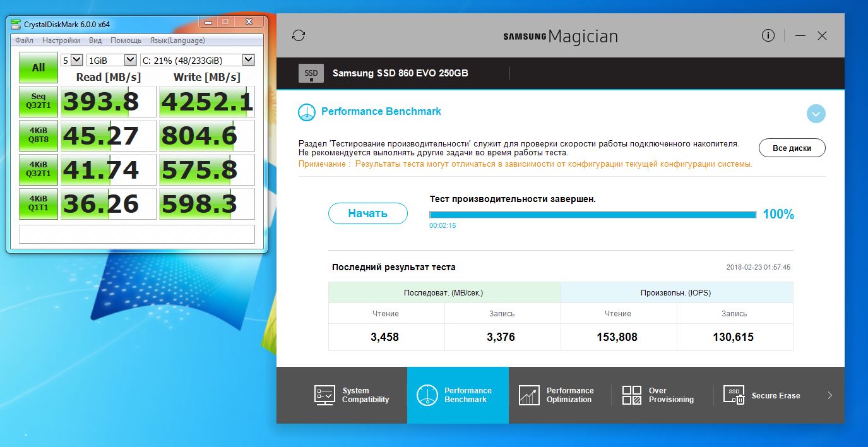Open the Язык(Language) menu

[x=177, y=40]
